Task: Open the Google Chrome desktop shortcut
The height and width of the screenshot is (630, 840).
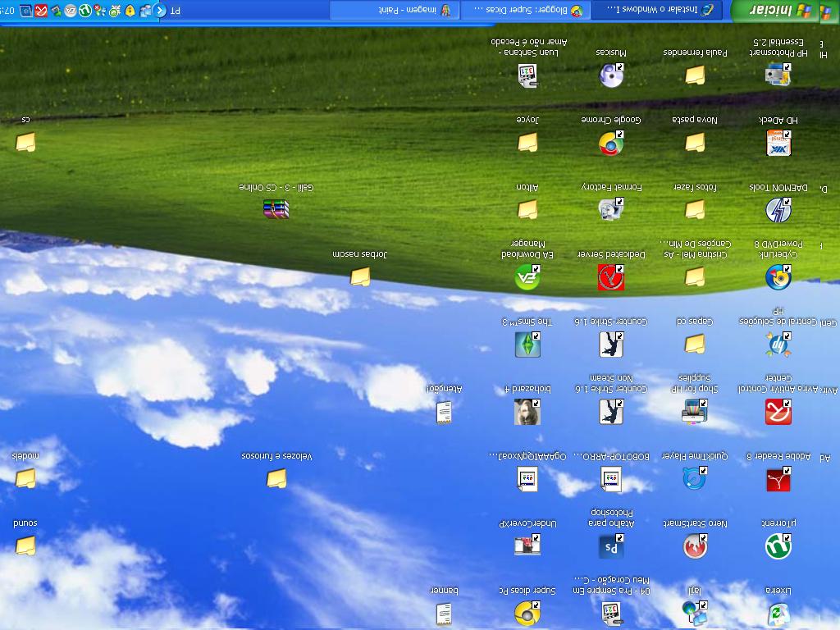Action: point(612,144)
